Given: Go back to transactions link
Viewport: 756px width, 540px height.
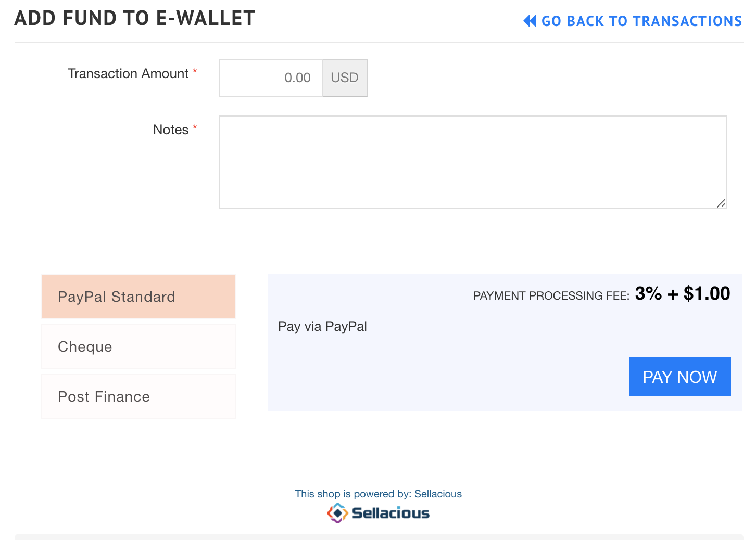Looking at the screenshot, I should pos(633,21).
